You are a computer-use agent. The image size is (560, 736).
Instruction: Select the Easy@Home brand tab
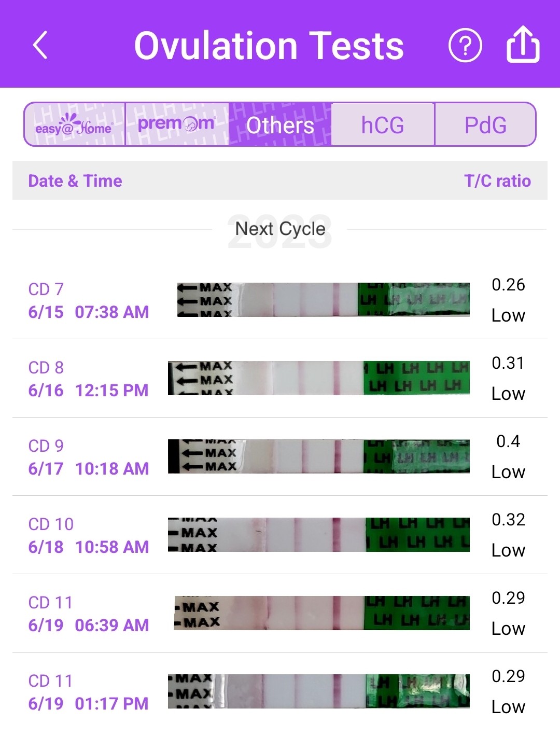tap(74, 124)
